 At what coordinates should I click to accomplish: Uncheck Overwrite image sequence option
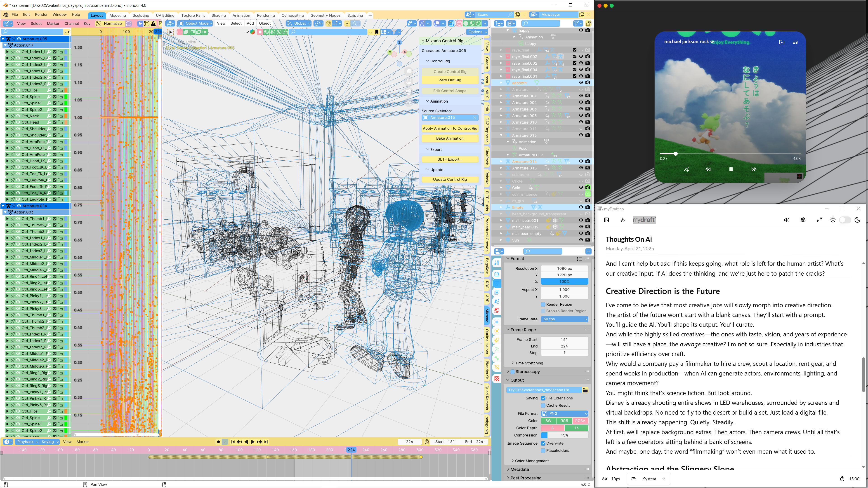543,443
